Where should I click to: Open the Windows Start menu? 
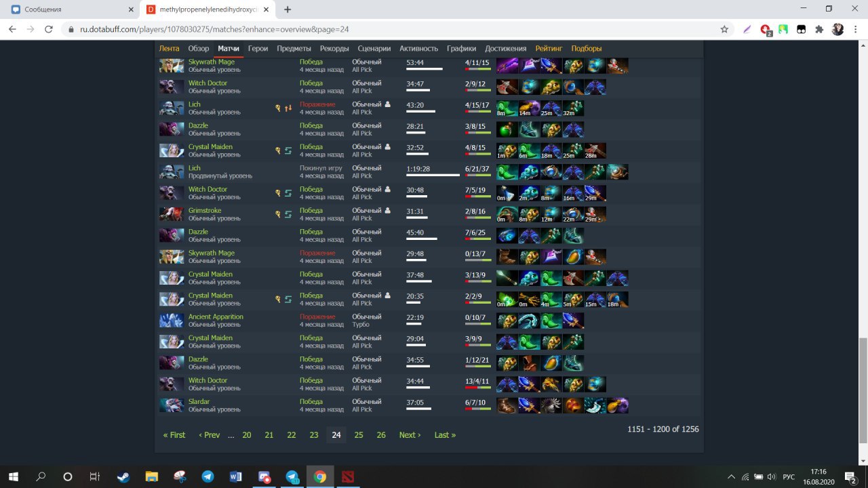tap(13, 476)
